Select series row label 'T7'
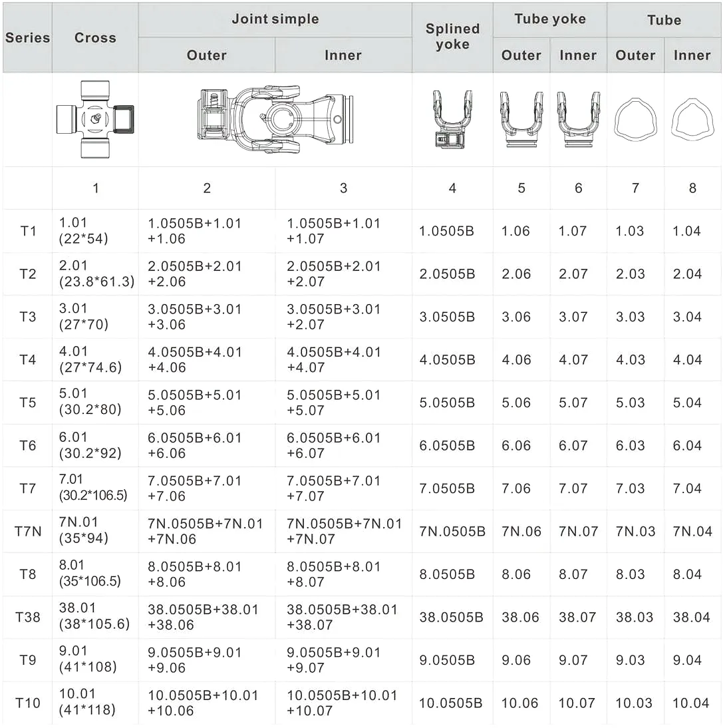Viewport: 723px width, 728px height. click(x=28, y=488)
